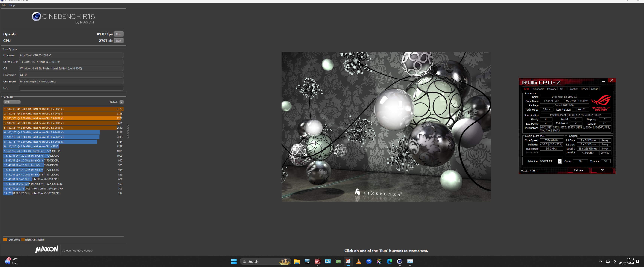Screen dimensions: 644x267
Task: Select the Xeon X5650 ranking row
Action: click(x=63, y=146)
